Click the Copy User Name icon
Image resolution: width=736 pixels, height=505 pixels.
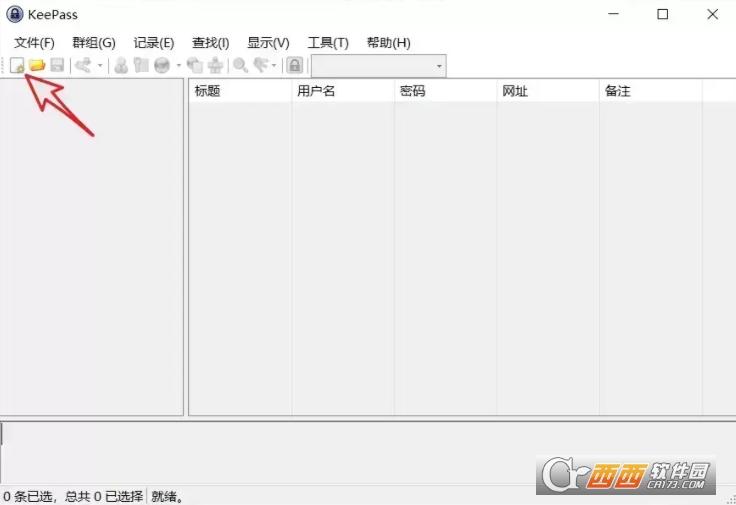[x=121, y=65]
